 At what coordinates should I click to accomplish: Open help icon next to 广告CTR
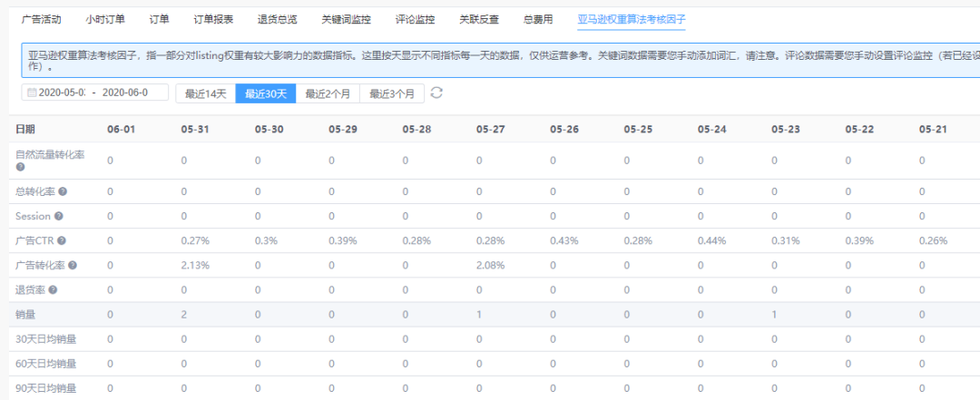(62, 240)
